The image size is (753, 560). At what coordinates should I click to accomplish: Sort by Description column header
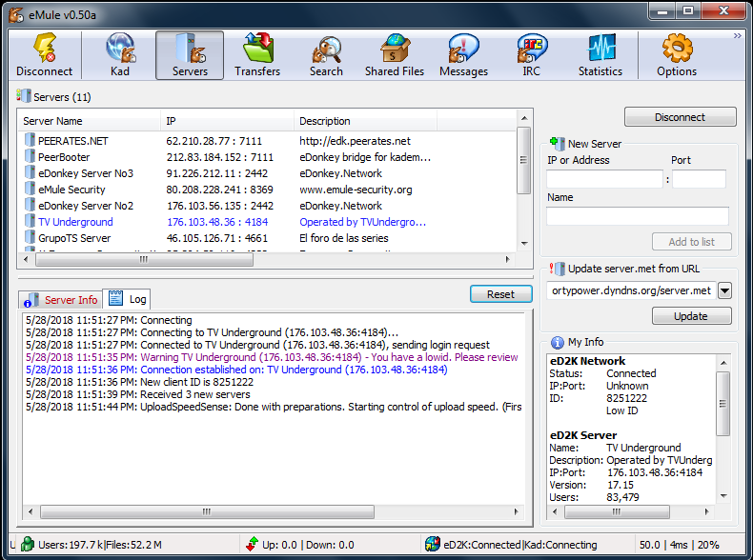[365, 121]
